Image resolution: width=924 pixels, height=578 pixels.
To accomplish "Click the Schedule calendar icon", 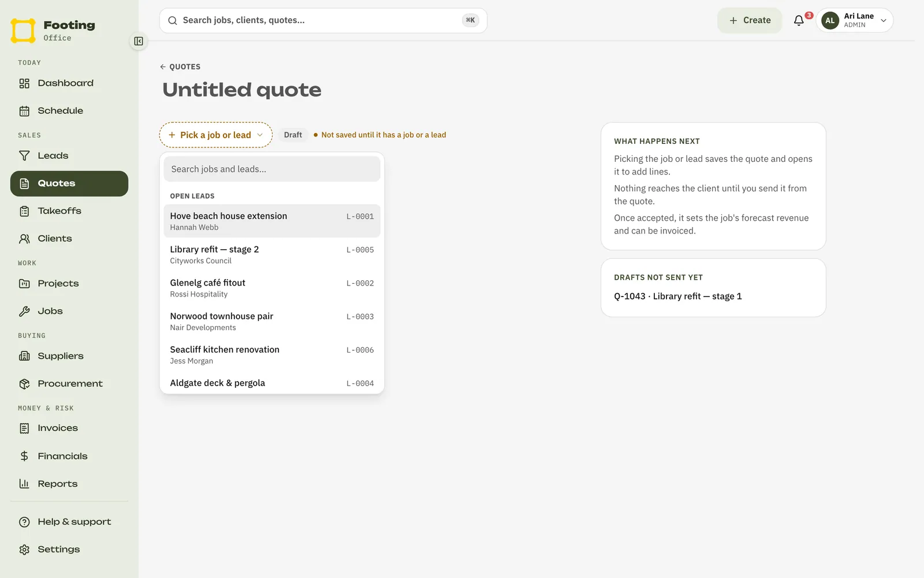I will pyautogui.click(x=24, y=111).
